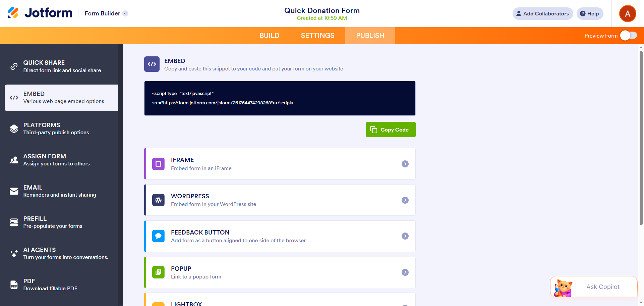
Task: Click the scrollbar down arrow
Action: 641,303
